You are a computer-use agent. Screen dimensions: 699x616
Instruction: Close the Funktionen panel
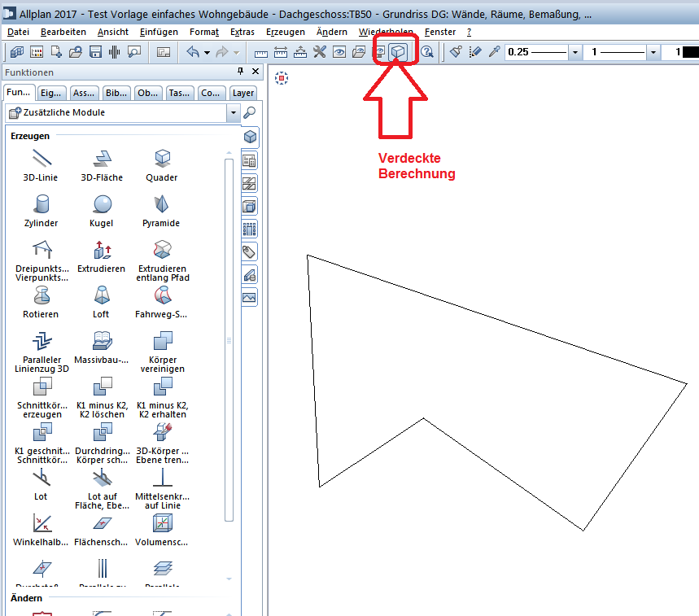click(x=254, y=72)
